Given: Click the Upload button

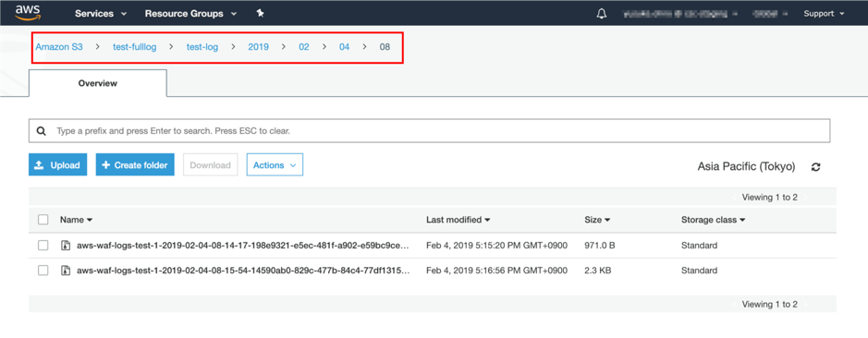Looking at the screenshot, I should (x=57, y=165).
